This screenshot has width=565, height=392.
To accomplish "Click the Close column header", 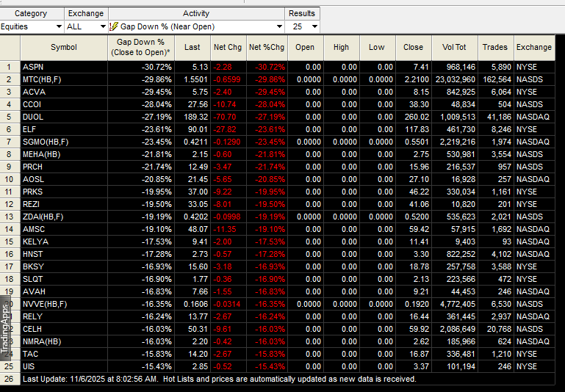I will click(x=414, y=48).
